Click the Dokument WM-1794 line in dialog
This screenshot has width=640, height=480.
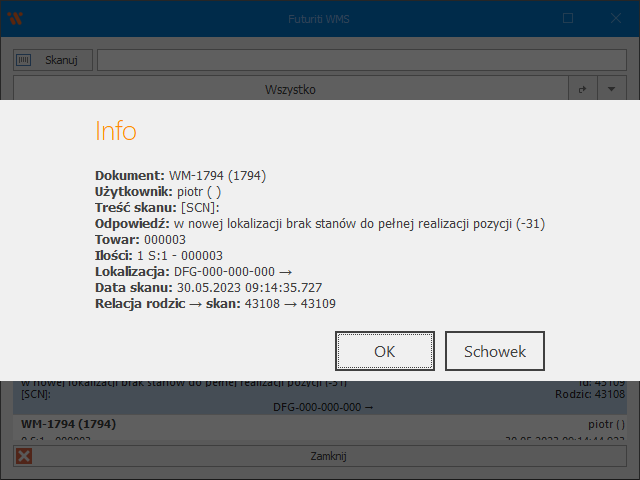point(180,176)
